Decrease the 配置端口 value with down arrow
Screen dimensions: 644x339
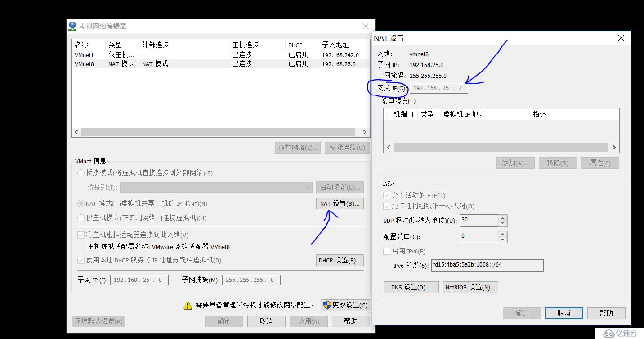click(x=503, y=240)
